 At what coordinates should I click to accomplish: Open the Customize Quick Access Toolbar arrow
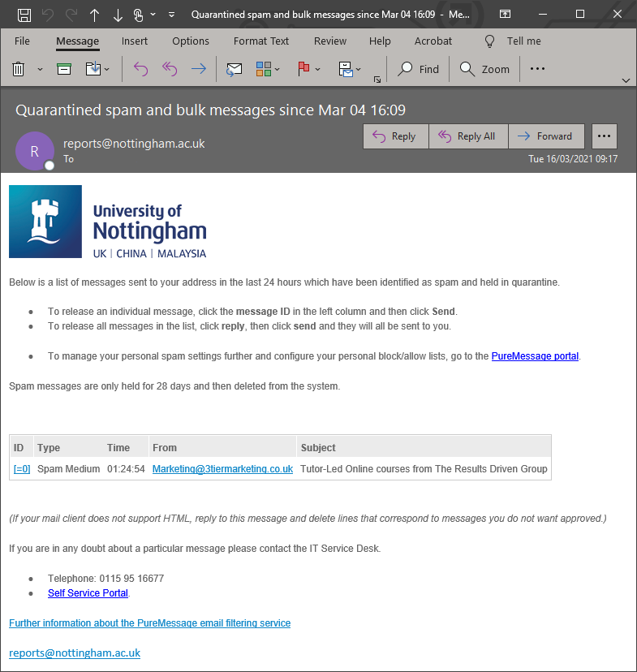coord(171,15)
